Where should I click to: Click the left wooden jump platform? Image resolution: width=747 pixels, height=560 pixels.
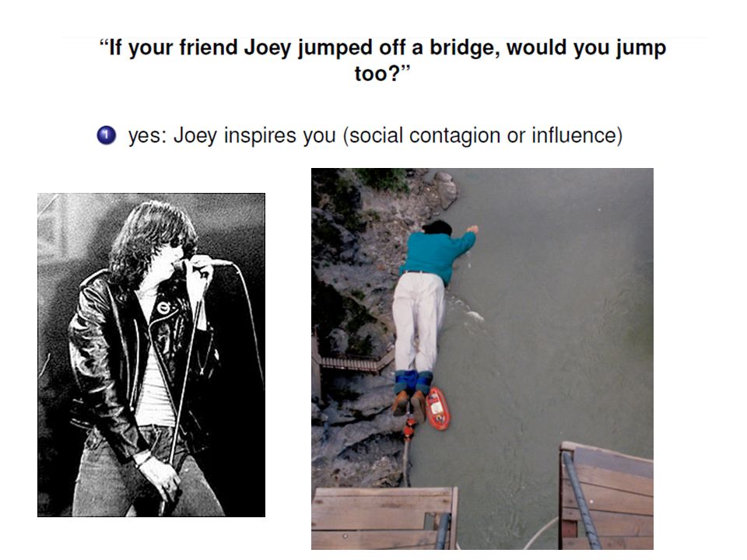point(384,518)
